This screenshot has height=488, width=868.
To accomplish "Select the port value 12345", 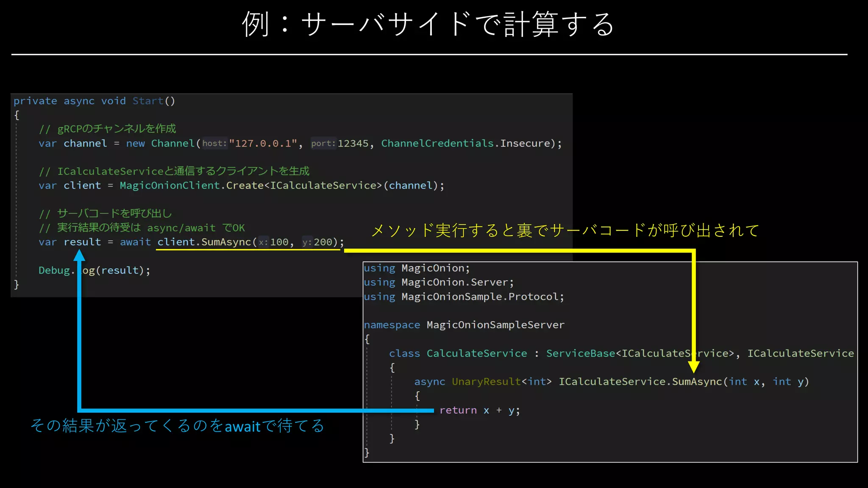I will tap(353, 143).
